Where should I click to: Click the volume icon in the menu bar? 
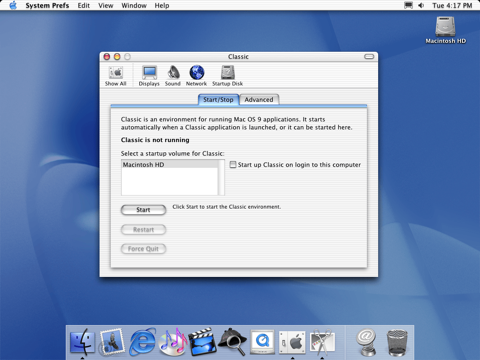pyautogui.click(x=421, y=5)
